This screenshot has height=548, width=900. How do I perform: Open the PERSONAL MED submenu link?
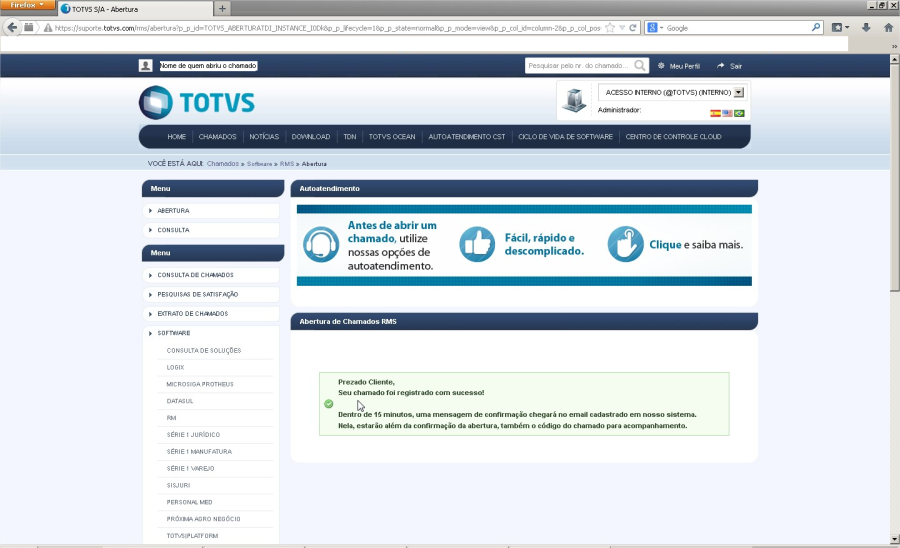(189, 502)
